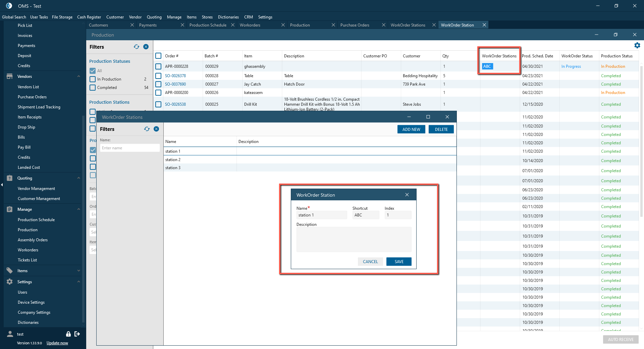Close the WorkOrder Stations tab
644x349 pixels.
tap(434, 25)
